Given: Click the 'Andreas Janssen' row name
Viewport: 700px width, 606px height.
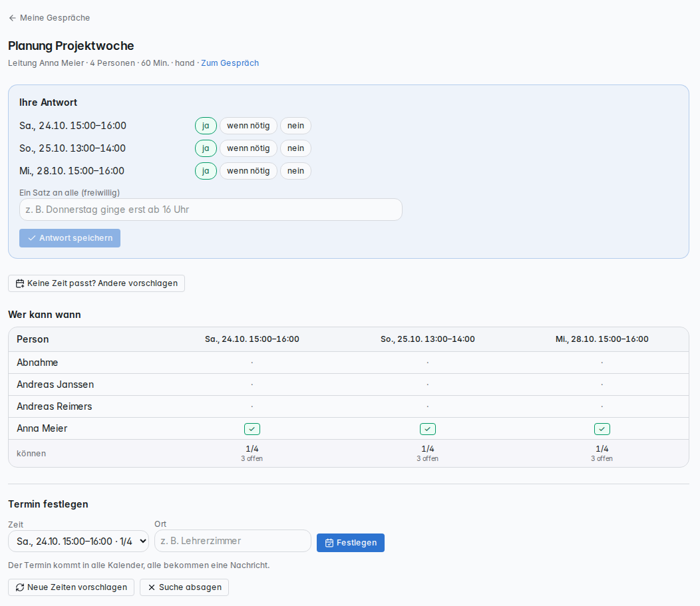Looking at the screenshot, I should point(55,384).
